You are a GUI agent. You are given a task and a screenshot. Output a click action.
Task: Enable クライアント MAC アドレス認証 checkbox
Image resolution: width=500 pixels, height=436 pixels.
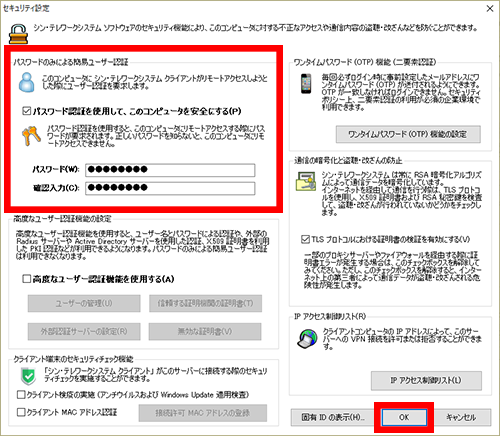(21, 412)
